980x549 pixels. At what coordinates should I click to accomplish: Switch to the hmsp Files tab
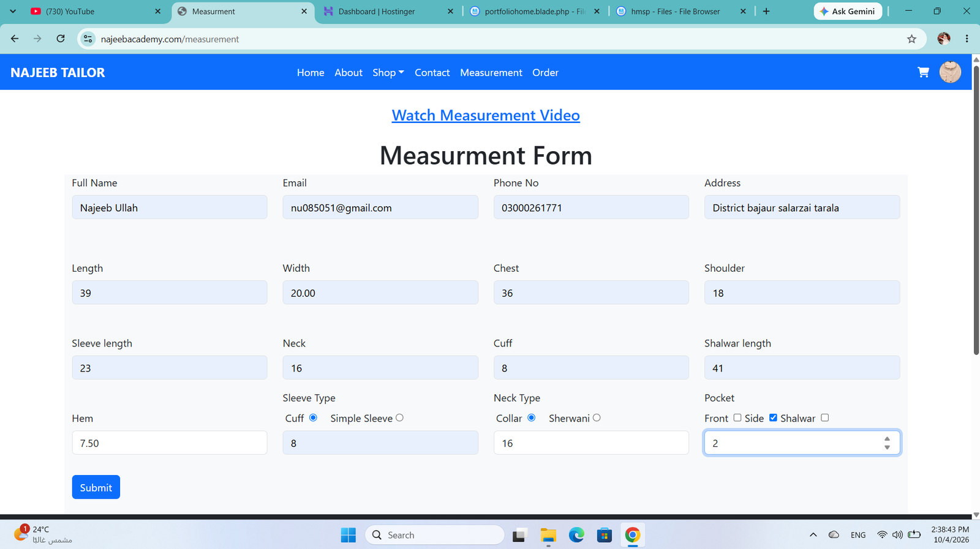tap(681, 12)
